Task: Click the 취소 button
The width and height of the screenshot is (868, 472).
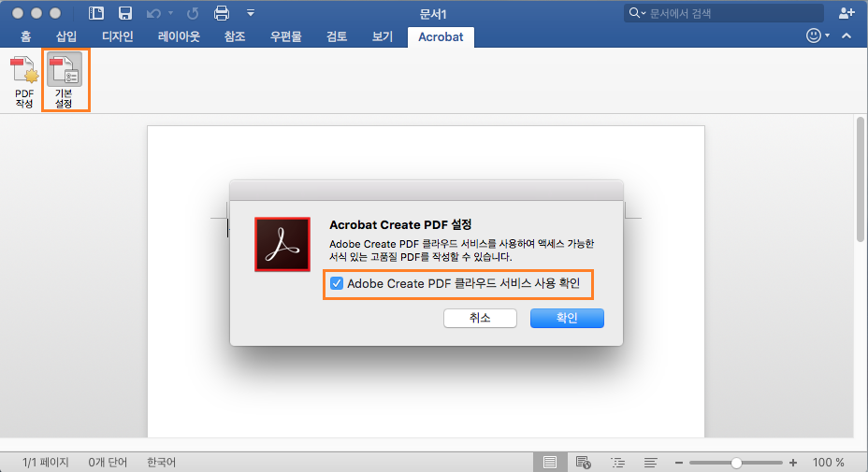Action: 480,318
